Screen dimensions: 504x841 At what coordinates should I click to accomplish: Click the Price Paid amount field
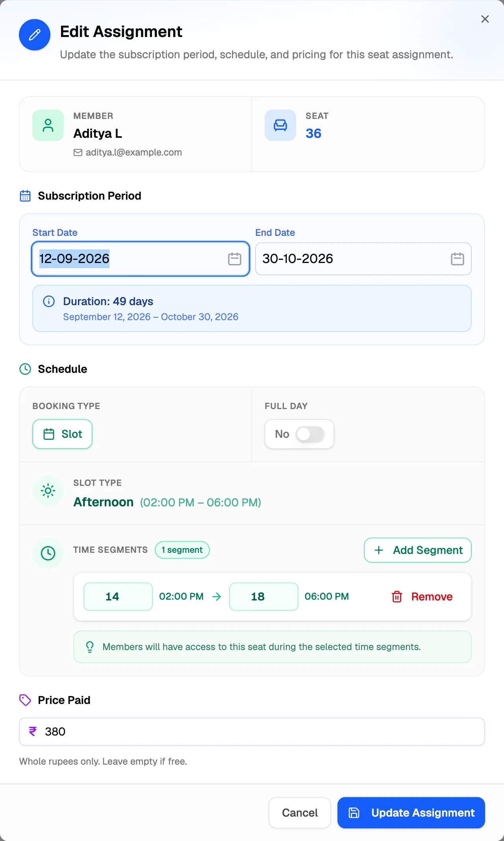coord(252,732)
